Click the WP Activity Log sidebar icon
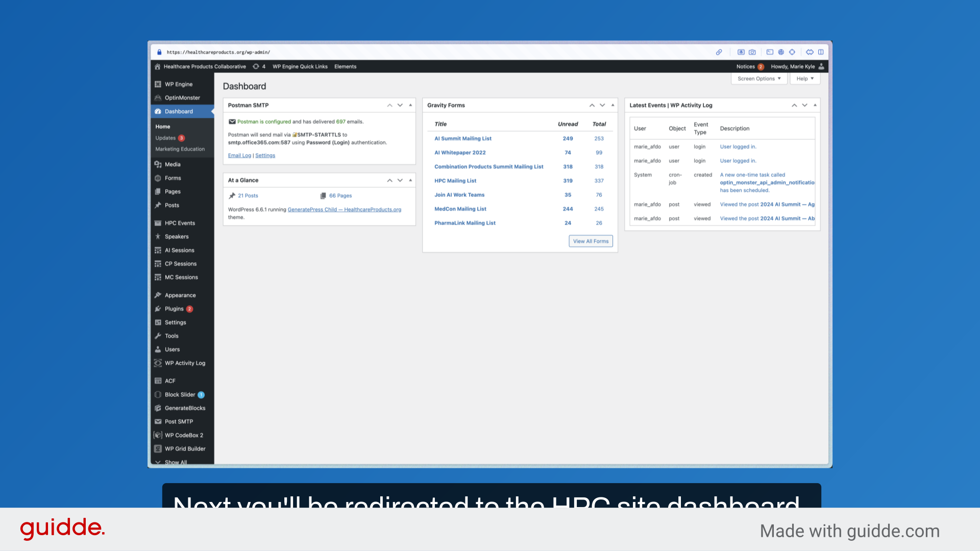Viewport: 980px width, 551px height. click(x=158, y=363)
